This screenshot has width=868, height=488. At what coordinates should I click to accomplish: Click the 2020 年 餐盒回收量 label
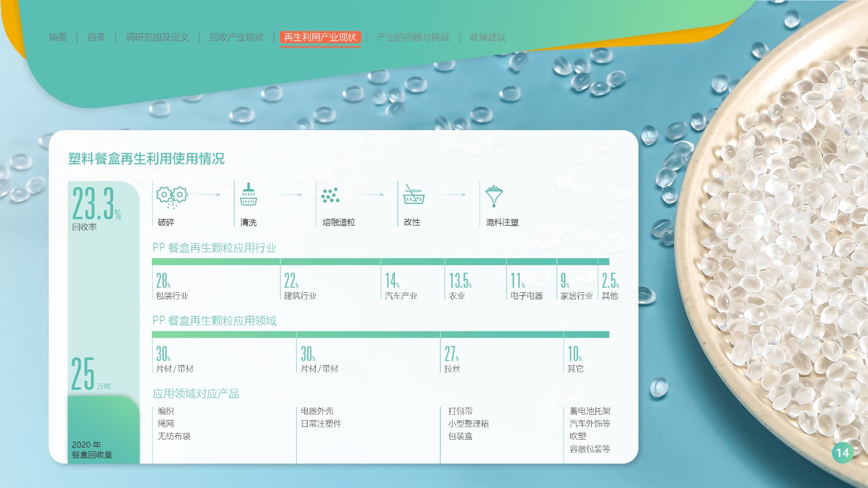92,450
